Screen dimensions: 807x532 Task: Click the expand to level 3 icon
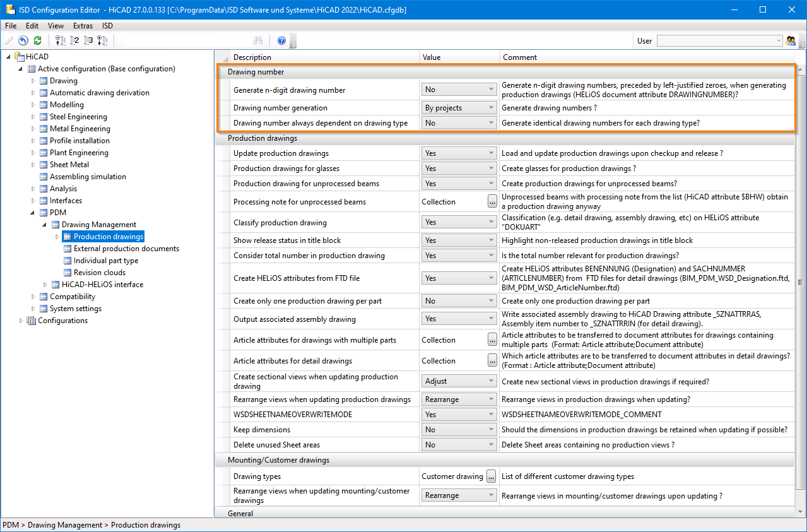click(88, 40)
